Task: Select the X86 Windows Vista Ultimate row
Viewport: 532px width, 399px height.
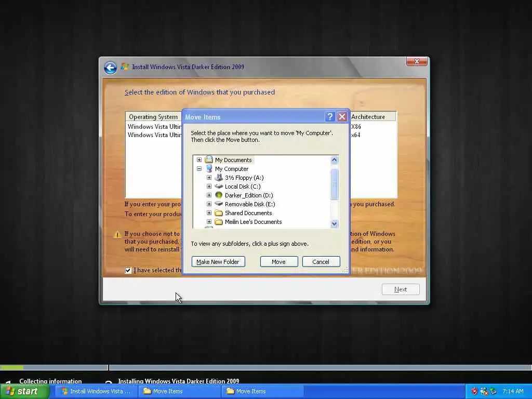Action: [261, 127]
